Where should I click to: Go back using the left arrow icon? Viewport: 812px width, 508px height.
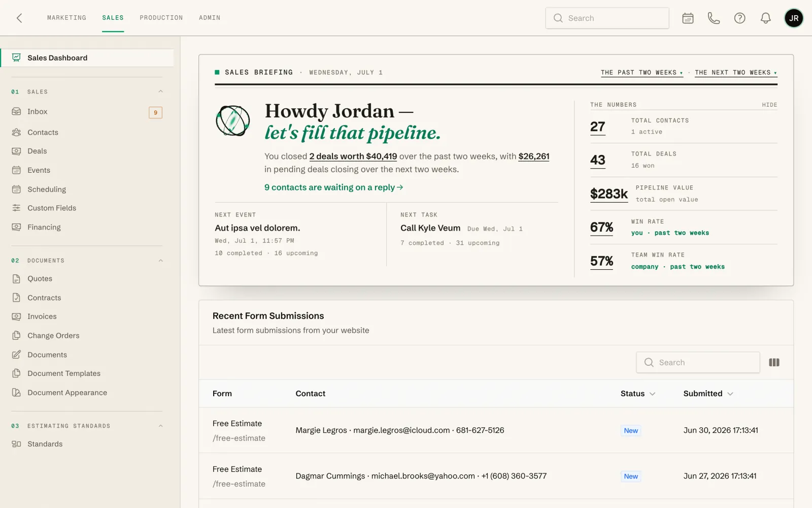coord(19,18)
